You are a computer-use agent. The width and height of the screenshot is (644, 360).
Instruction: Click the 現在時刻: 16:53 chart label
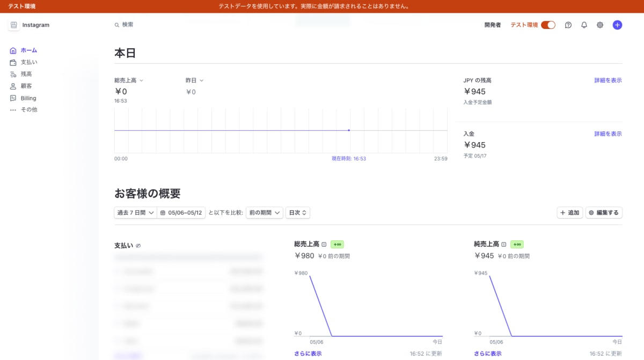[349, 159]
